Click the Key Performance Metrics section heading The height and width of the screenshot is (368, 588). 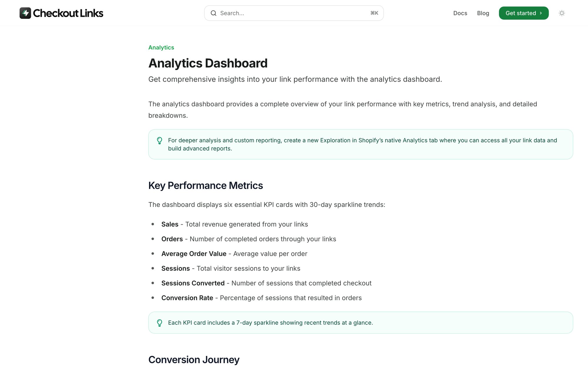click(206, 185)
